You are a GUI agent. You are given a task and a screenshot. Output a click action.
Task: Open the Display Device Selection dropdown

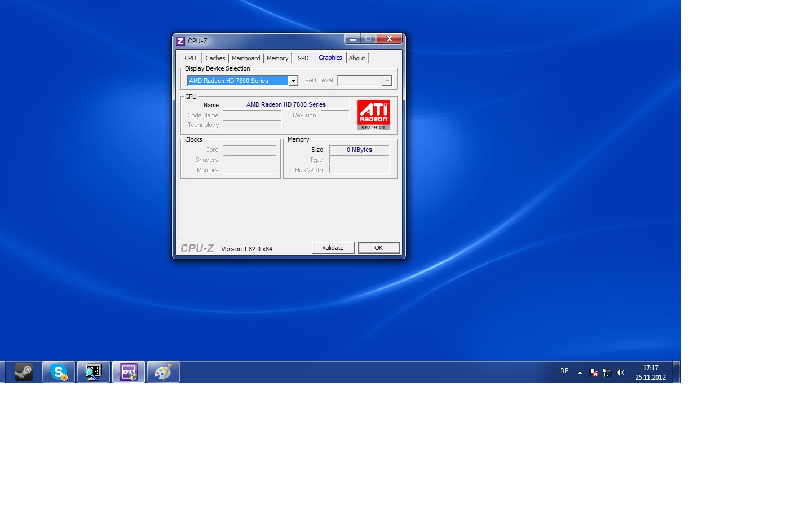click(242, 81)
